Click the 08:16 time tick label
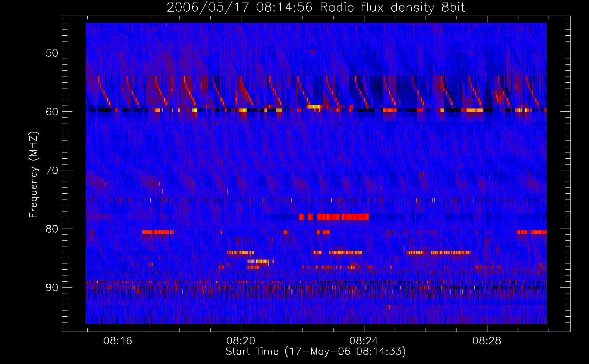 (118, 341)
